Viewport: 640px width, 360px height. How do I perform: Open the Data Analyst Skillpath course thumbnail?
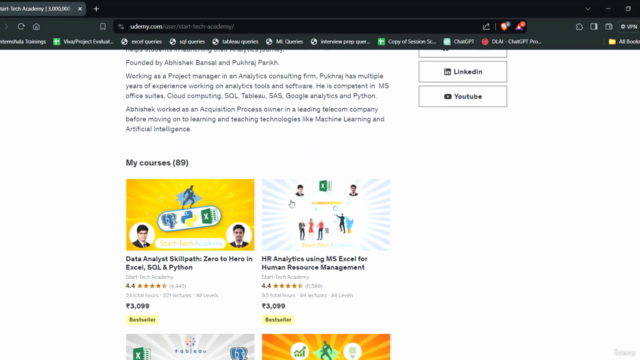(x=190, y=215)
